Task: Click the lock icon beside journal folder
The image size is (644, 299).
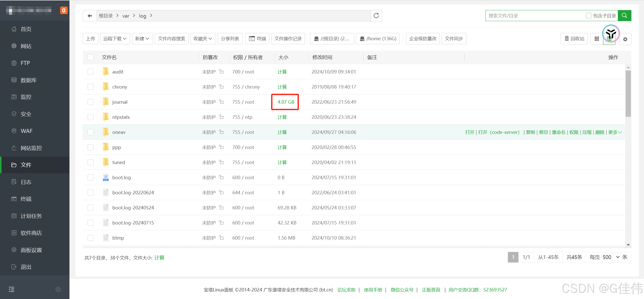Action: (221, 102)
